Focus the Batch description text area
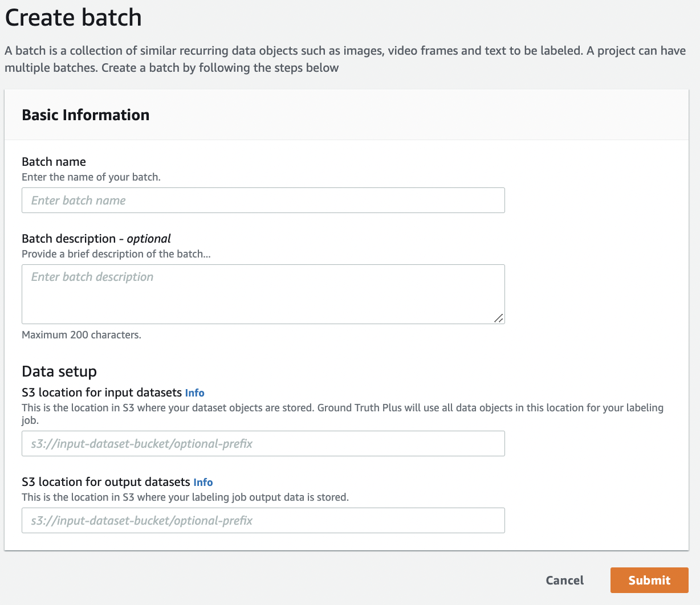 (263, 294)
